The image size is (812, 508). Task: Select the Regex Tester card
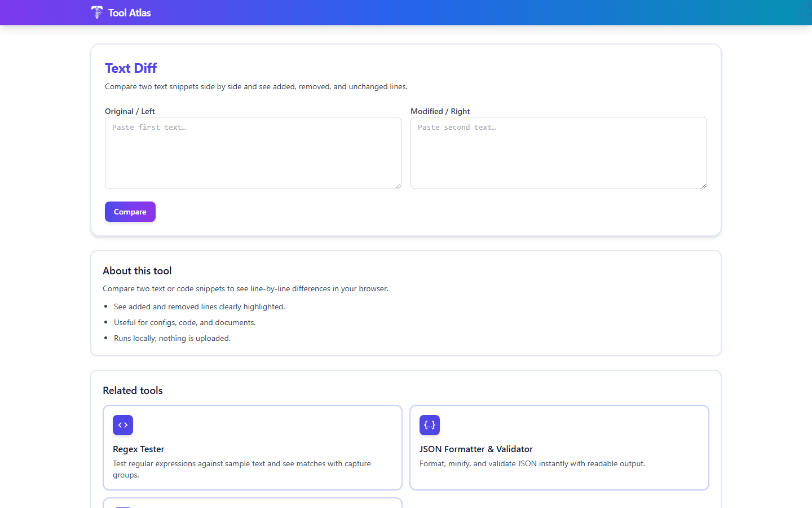click(253, 448)
